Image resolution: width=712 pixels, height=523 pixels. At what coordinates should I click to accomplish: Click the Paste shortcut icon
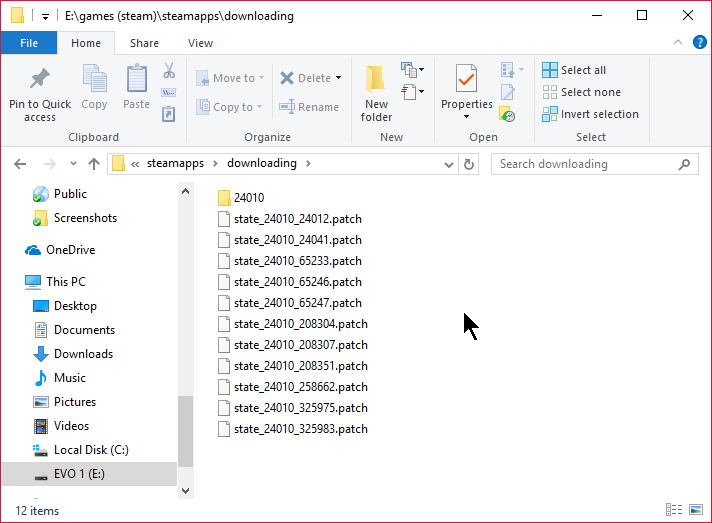pyautogui.click(x=169, y=114)
